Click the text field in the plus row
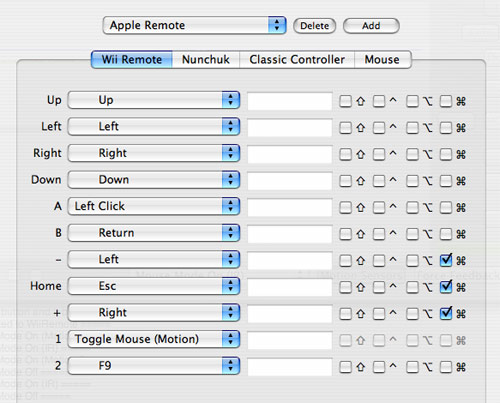This screenshot has width=500, height=403. (x=290, y=314)
